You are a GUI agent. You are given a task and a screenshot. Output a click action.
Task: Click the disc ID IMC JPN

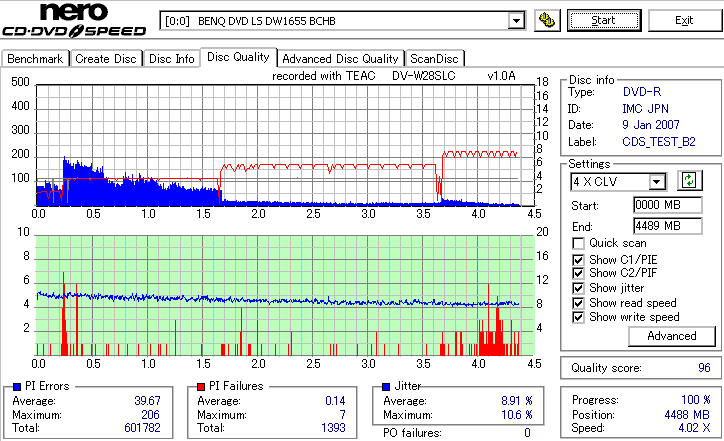click(x=646, y=109)
